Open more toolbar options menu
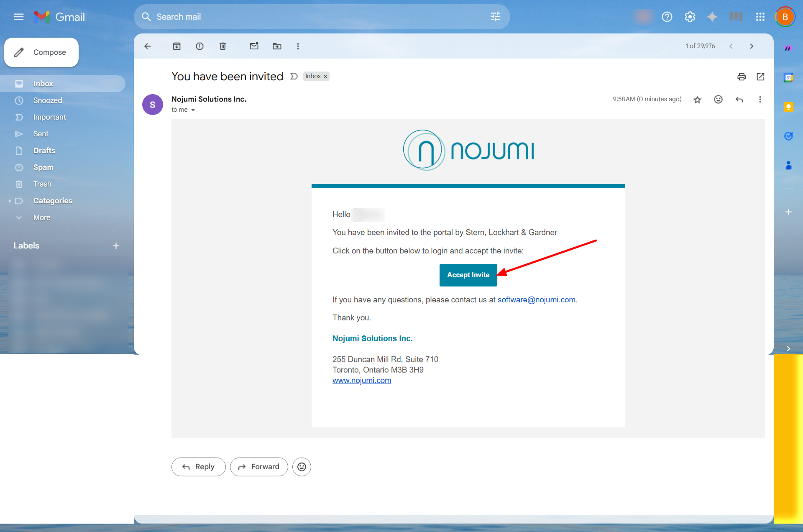 298,46
